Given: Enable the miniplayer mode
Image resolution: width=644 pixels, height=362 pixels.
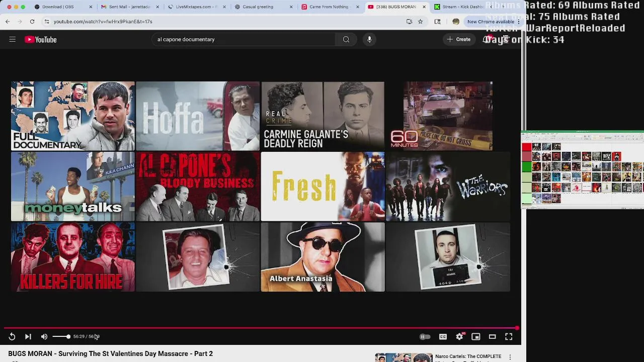Looking at the screenshot, I should 476,337.
